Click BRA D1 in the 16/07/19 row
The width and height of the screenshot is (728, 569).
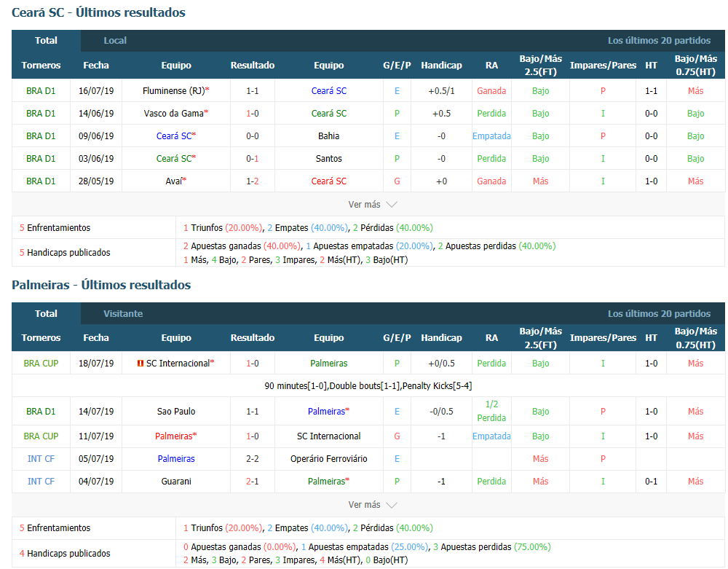[41, 90]
